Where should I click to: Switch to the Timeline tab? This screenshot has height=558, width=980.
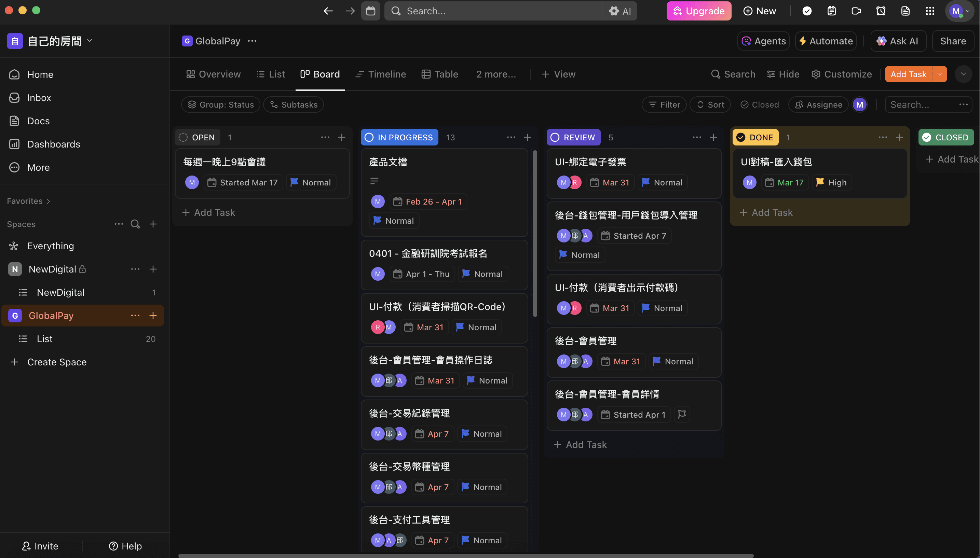tap(380, 74)
